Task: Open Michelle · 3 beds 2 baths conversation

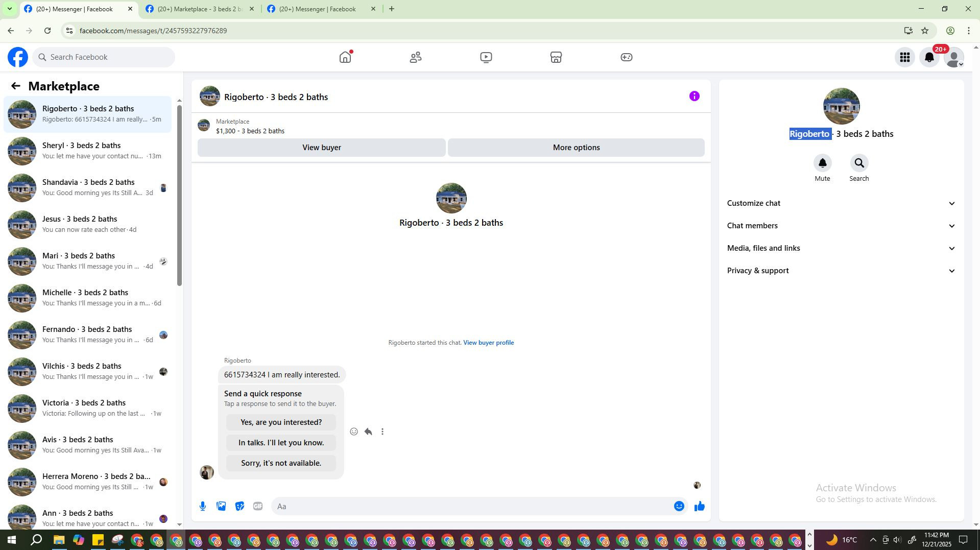Action: click(88, 298)
